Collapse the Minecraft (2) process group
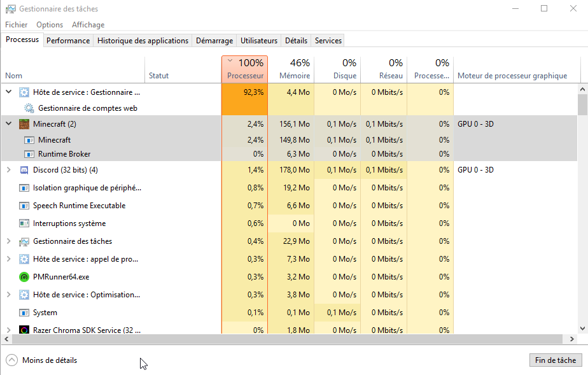 (x=8, y=124)
